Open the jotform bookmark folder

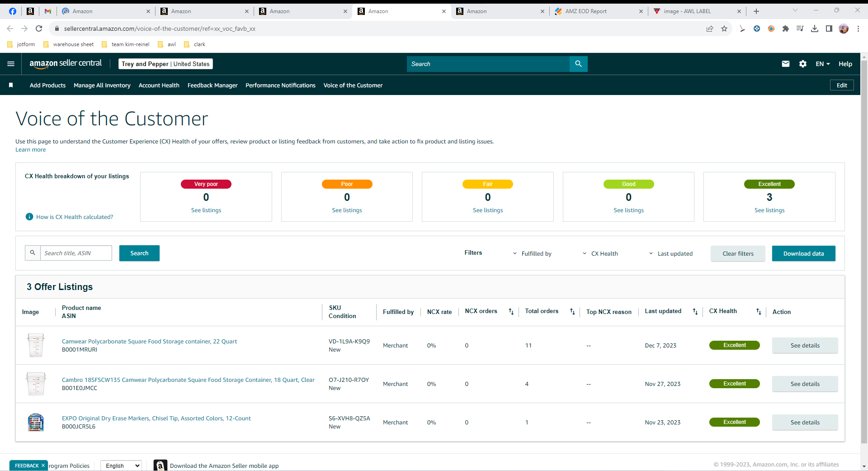tap(21, 44)
